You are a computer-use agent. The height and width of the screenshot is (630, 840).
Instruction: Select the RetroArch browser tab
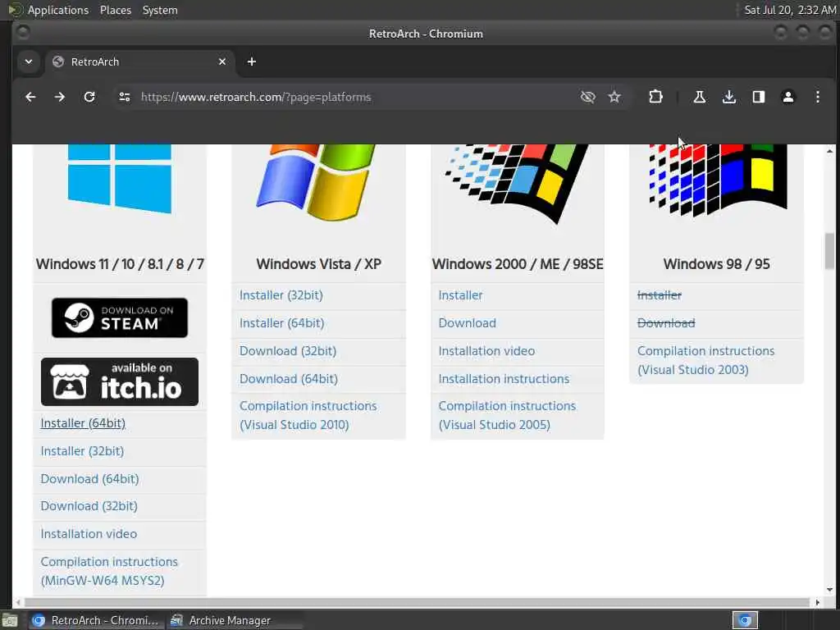tap(139, 62)
